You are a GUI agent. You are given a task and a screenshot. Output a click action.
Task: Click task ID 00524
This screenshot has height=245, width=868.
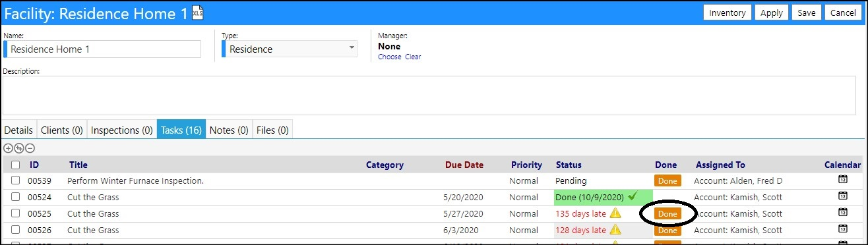point(39,197)
